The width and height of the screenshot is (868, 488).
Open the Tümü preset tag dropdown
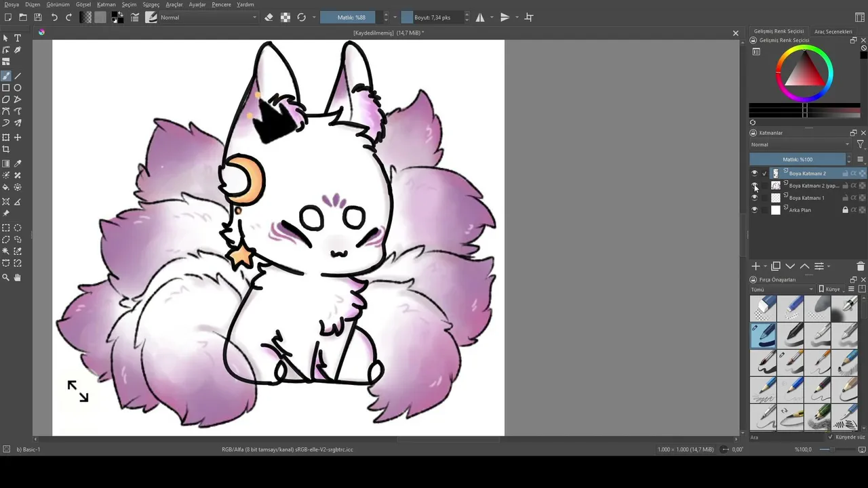coord(782,289)
